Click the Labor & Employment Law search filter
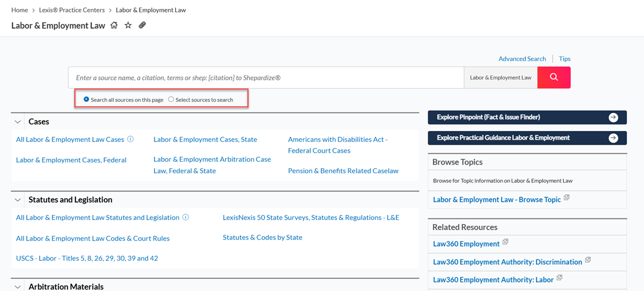Image resolution: width=644 pixels, height=291 pixels. click(x=501, y=77)
